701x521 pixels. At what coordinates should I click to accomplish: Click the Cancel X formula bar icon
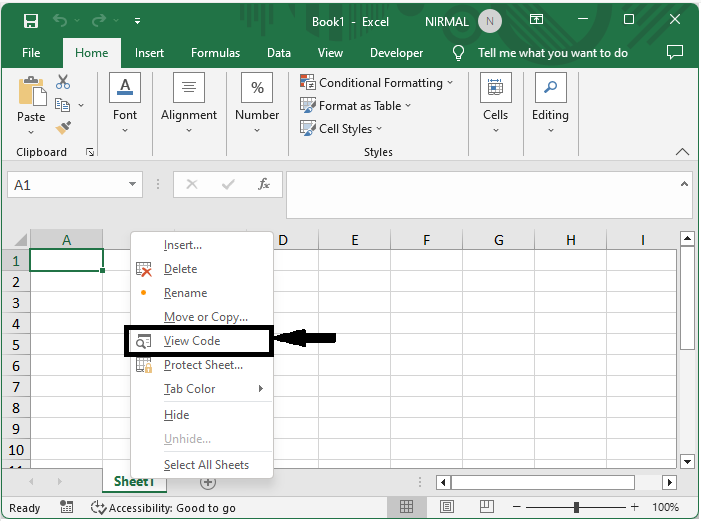(x=192, y=184)
